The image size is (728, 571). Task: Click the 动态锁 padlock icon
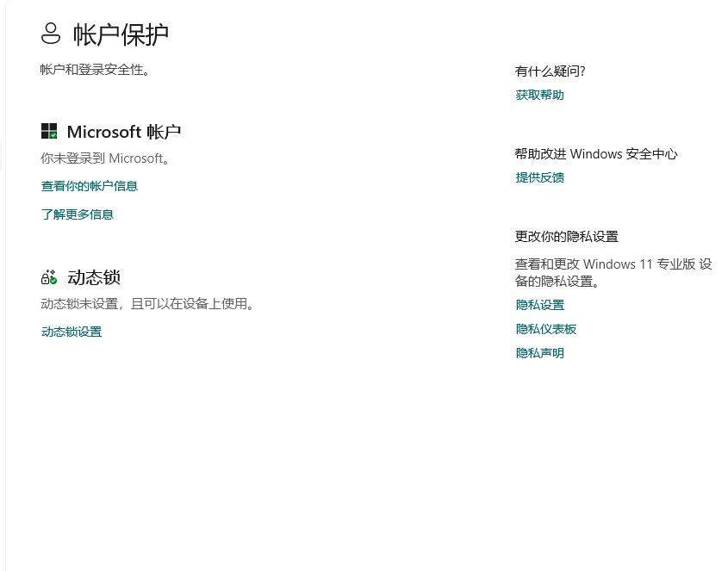pos(49,276)
